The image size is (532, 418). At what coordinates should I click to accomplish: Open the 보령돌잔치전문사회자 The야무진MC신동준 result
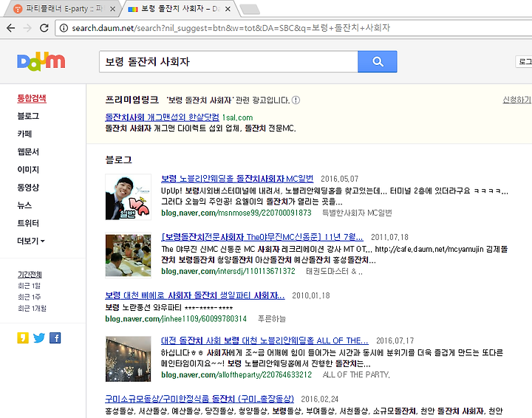tap(262, 236)
